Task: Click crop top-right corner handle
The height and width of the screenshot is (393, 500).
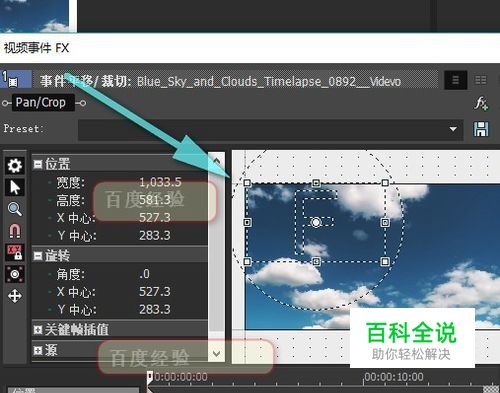Action: point(385,183)
